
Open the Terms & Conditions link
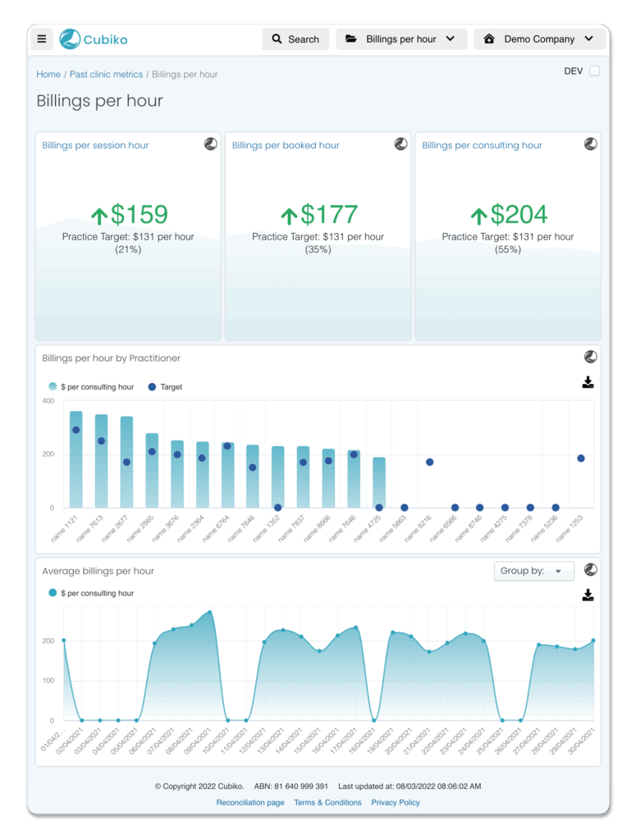coord(328,802)
